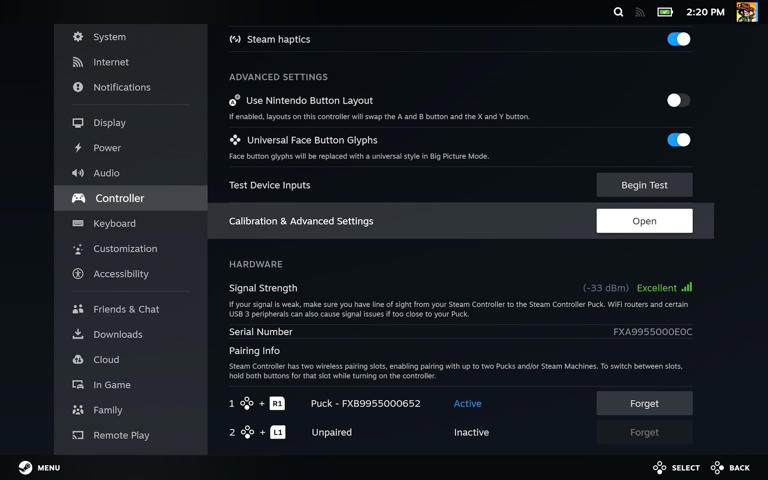Enable Use Nintendo Button Layout
This screenshot has height=480, width=768.
(x=678, y=100)
